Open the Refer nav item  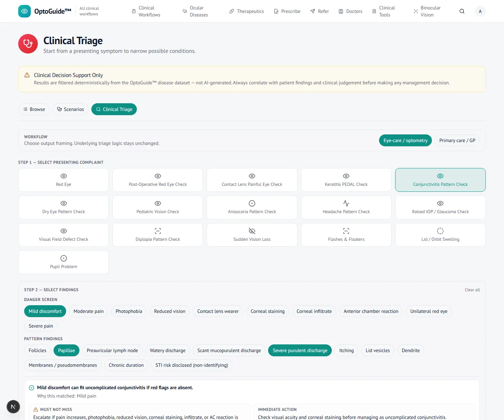pyautogui.click(x=320, y=11)
